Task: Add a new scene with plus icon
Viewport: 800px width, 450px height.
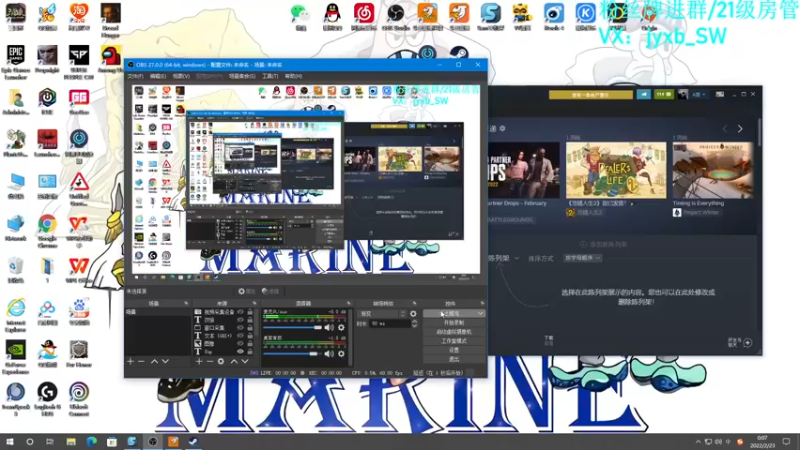Action: (x=131, y=361)
